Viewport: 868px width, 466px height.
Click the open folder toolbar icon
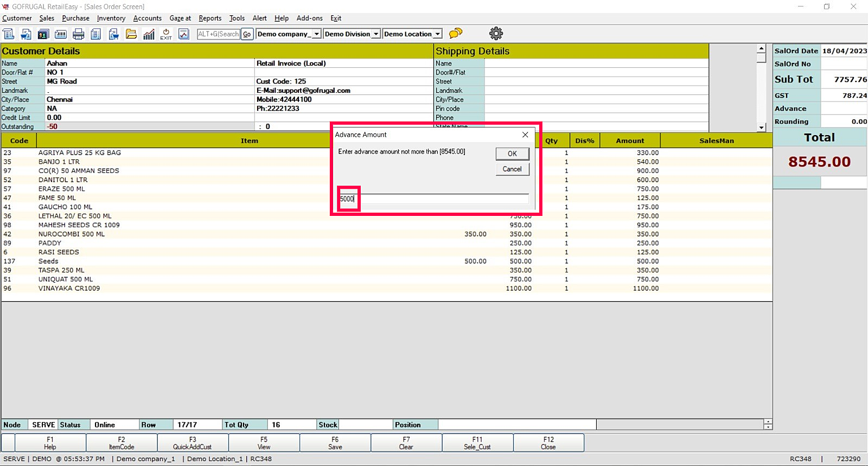[131, 34]
